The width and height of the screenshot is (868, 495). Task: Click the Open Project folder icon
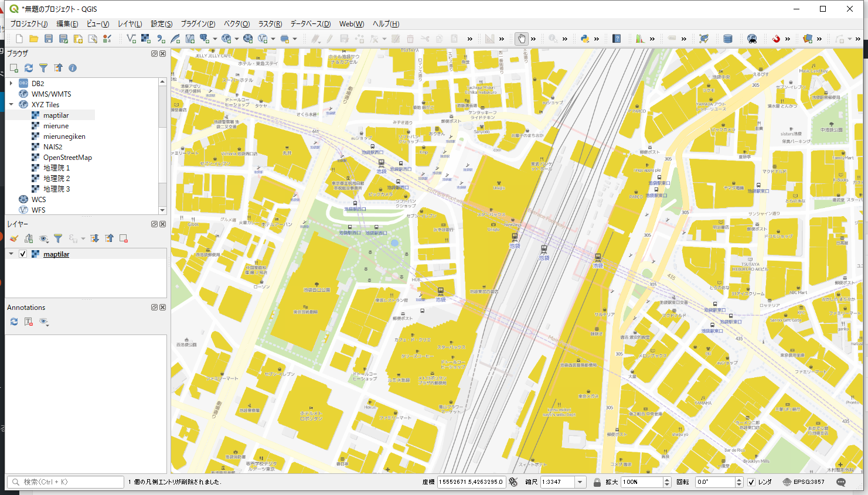click(34, 39)
